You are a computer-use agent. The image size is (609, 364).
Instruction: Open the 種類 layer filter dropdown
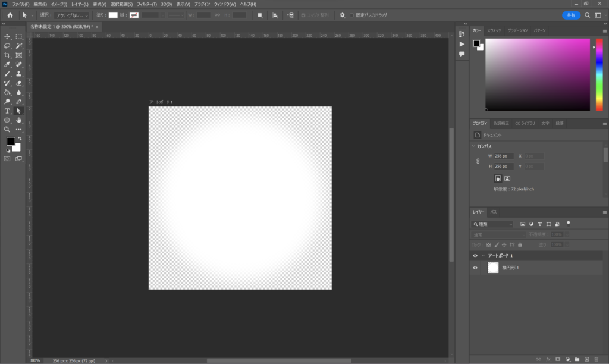pos(493,224)
